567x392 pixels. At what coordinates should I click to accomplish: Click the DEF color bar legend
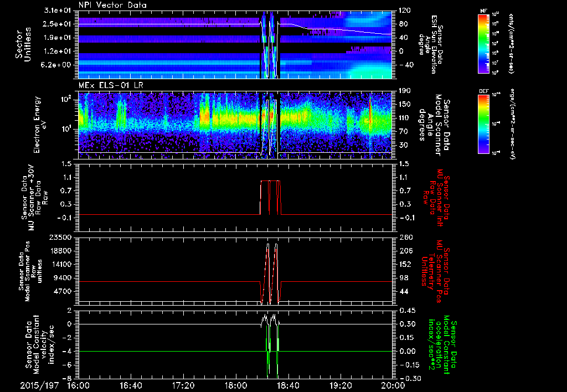pyautogui.click(x=483, y=124)
